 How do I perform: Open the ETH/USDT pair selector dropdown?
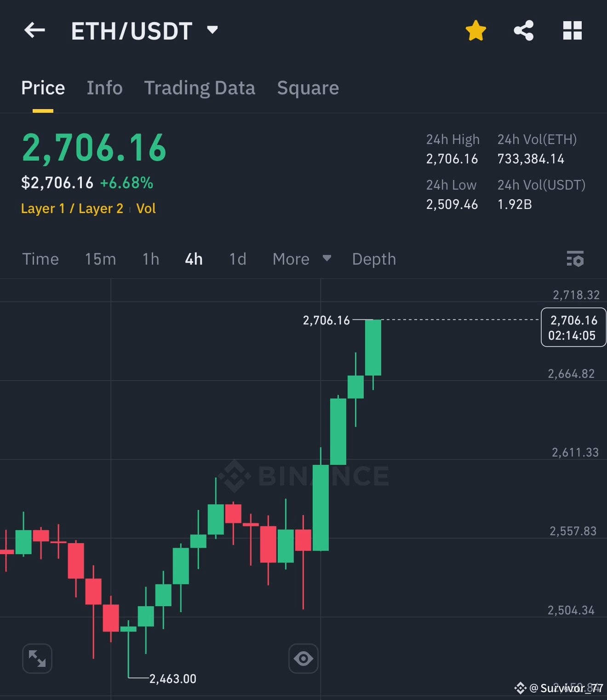pos(144,31)
